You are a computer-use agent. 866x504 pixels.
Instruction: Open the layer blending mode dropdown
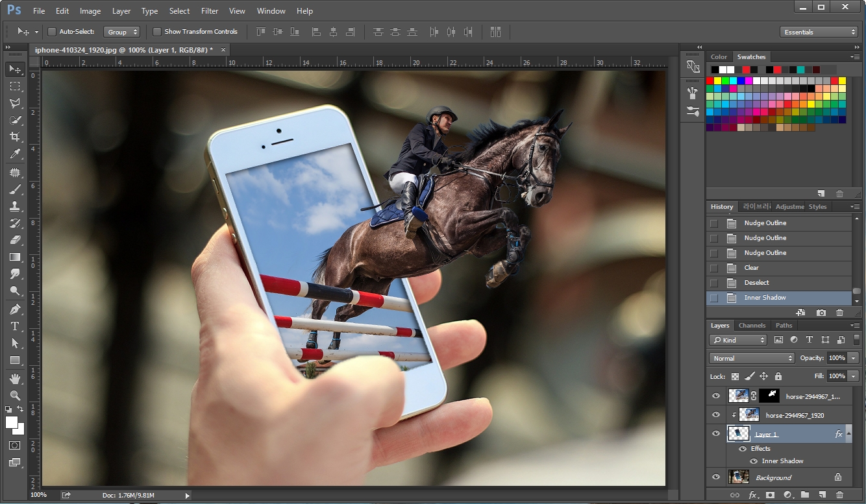[x=750, y=357]
